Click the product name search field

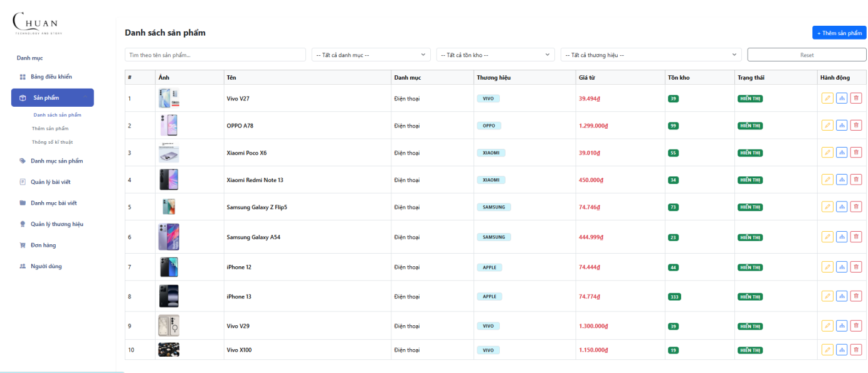pos(215,55)
